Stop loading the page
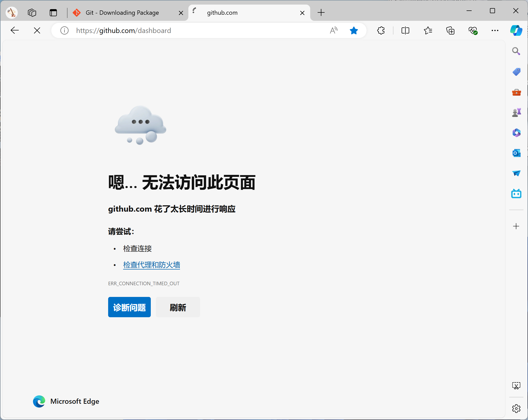 (x=37, y=30)
